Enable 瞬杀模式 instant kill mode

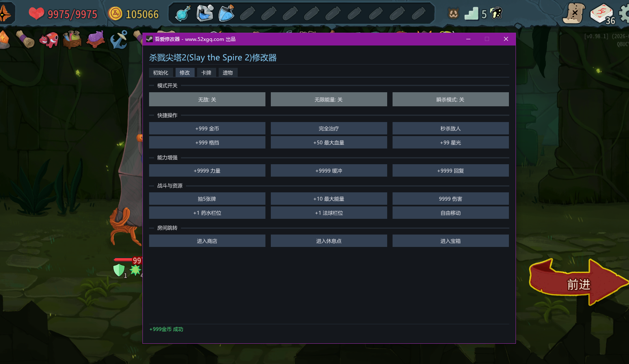(451, 99)
